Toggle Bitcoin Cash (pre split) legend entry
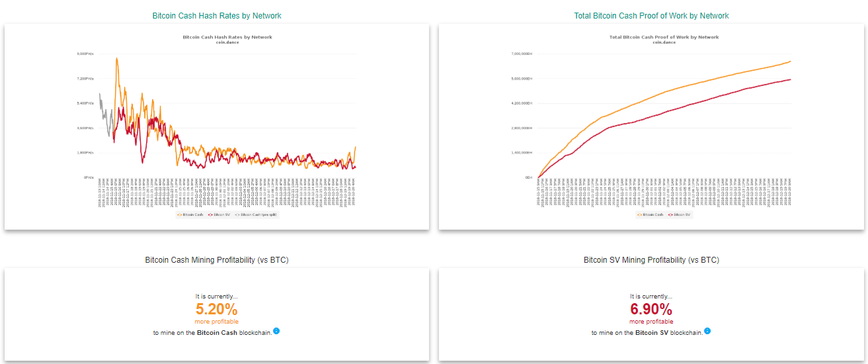Screen dimensions: 868x364 (x=258, y=214)
